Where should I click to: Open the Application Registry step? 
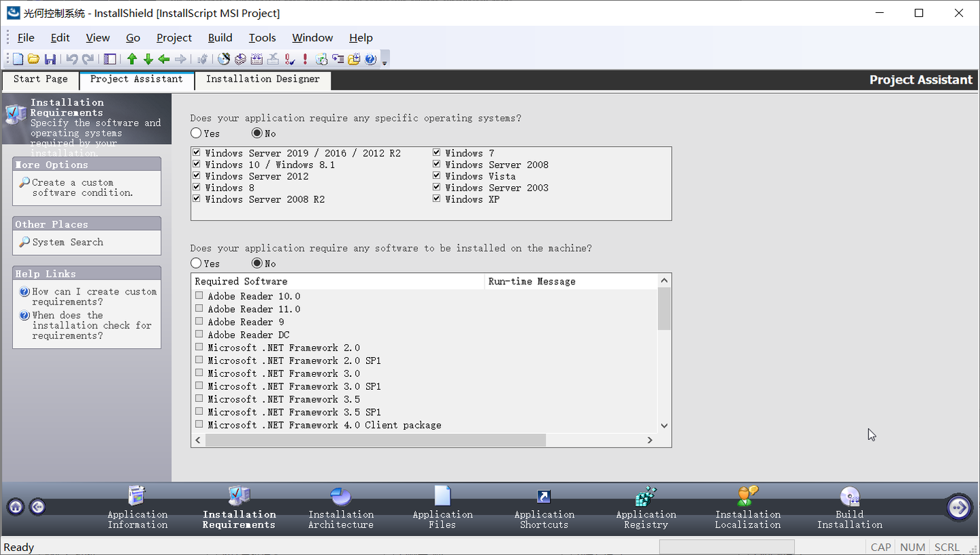point(646,507)
